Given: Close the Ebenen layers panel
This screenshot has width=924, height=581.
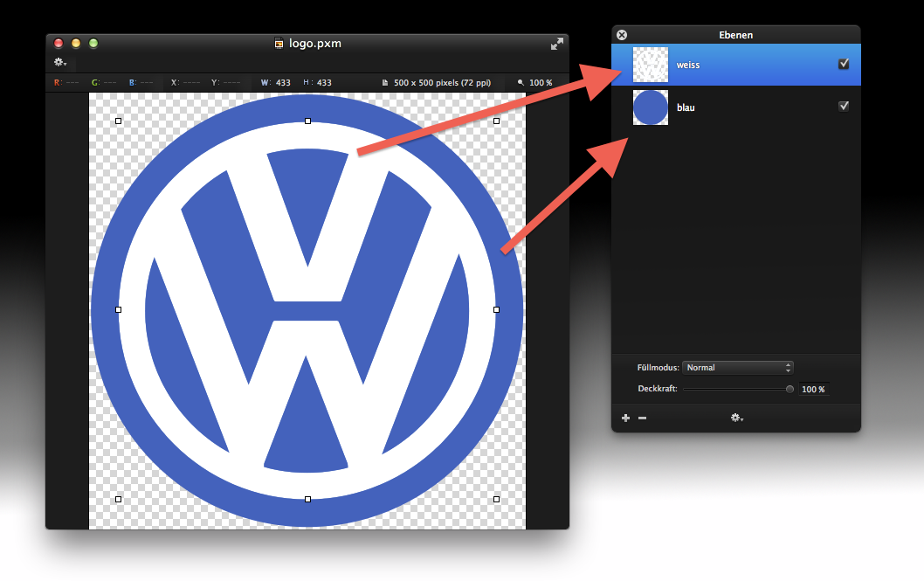Looking at the screenshot, I should tap(622, 35).
